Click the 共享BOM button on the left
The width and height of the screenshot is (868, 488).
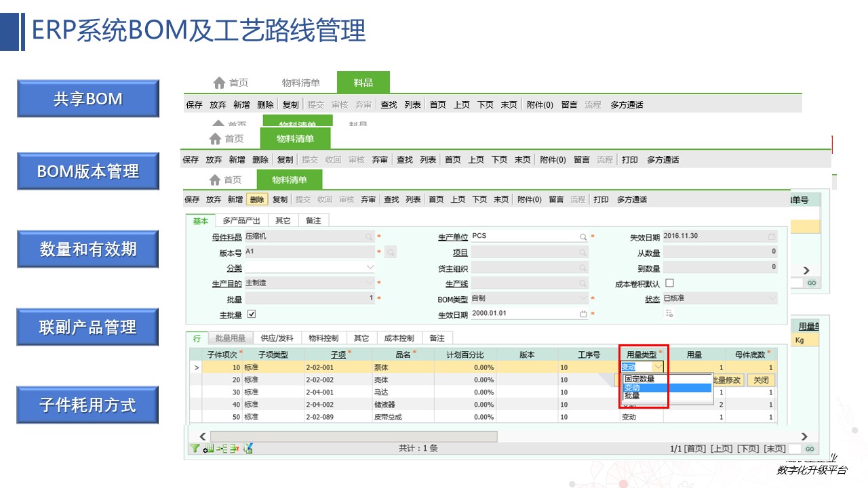click(x=88, y=99)
